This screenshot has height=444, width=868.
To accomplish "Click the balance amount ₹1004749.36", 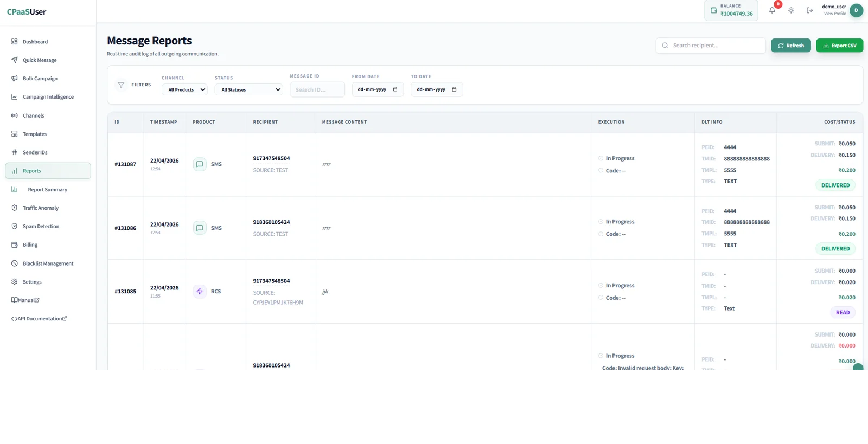I will [737, 14].
